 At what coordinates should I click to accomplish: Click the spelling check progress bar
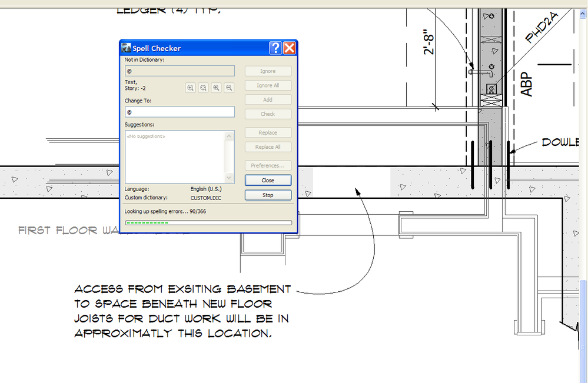point(208,222)
